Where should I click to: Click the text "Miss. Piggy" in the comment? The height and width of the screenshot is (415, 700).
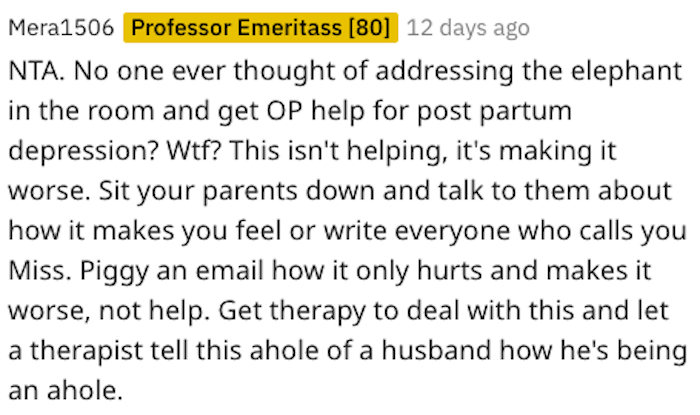pyautogui.click(x=78, y=271)
